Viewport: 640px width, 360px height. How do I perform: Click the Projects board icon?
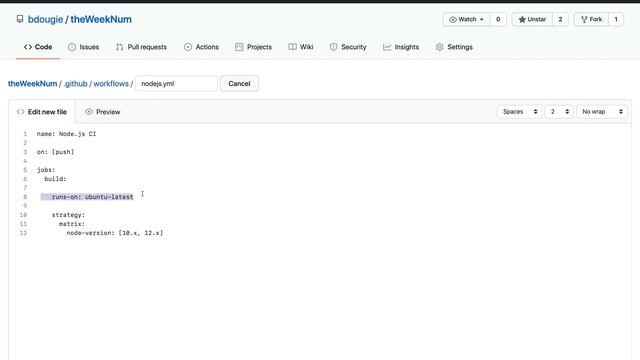[239, 47]
